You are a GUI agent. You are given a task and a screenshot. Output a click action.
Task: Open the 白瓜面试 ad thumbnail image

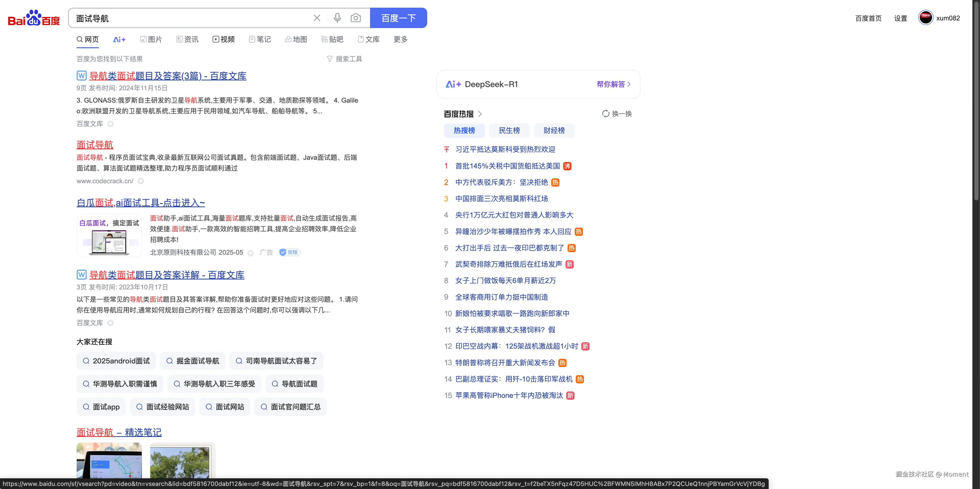[109, 236]
